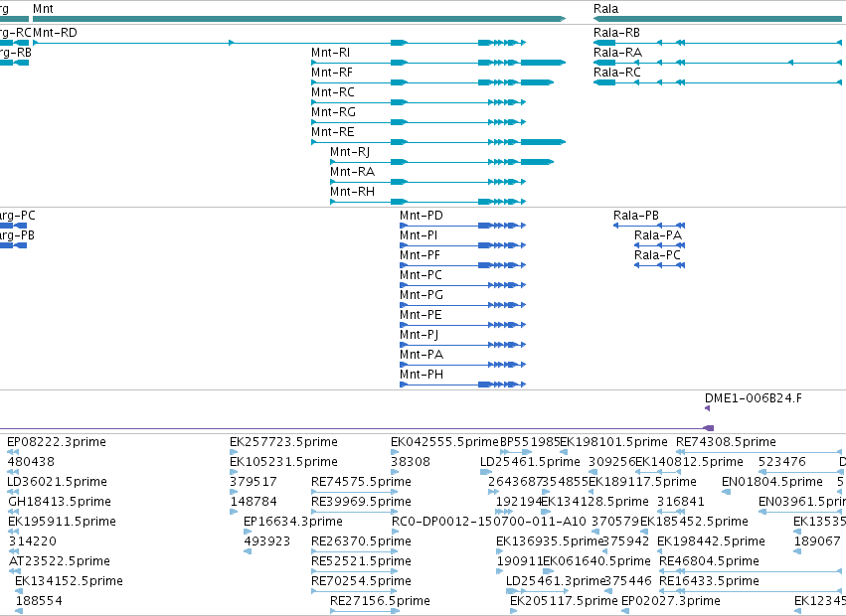Click EST EK195911.5prime label
This screenshot has width=846, height=616.
62,522
